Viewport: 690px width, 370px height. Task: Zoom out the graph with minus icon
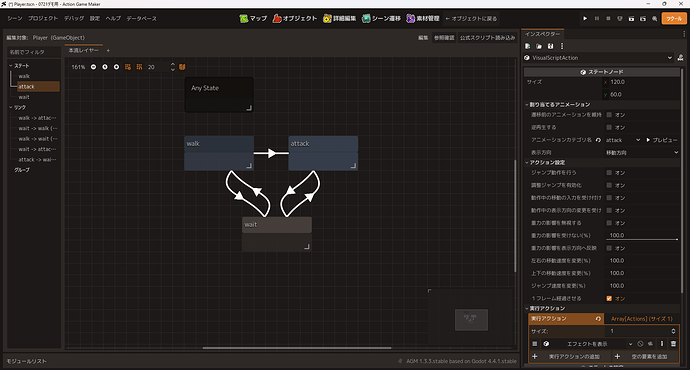point(93,67)
